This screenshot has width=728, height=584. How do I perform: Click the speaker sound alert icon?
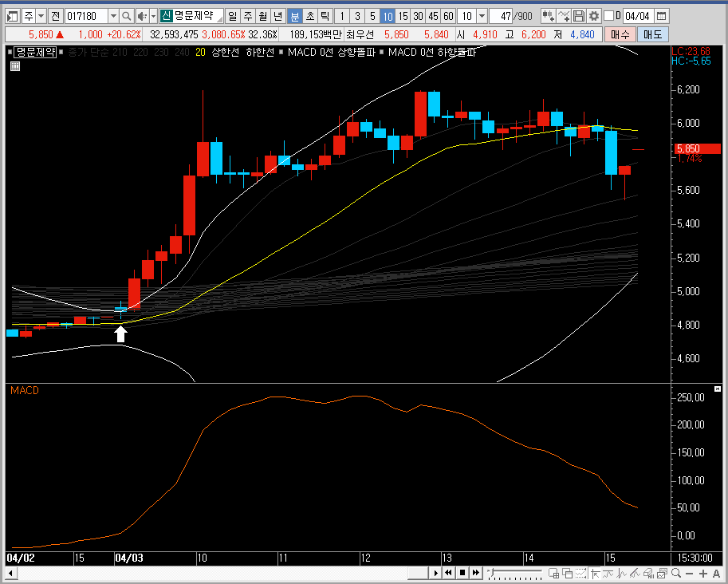pyautogui.click(x=143, y=16)
